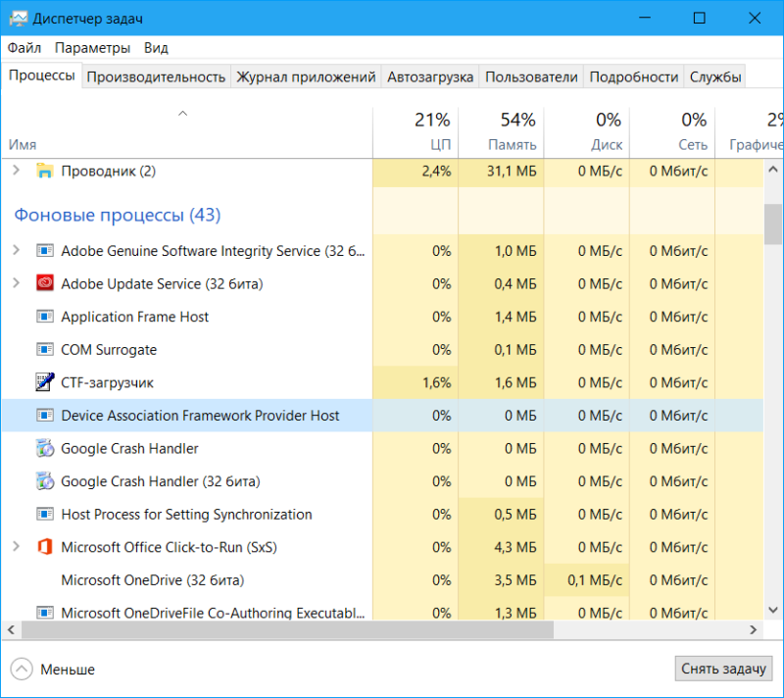784x698 pixels.
Task: Maximize the Диспетчер задач window
Action: pos(700,18)
